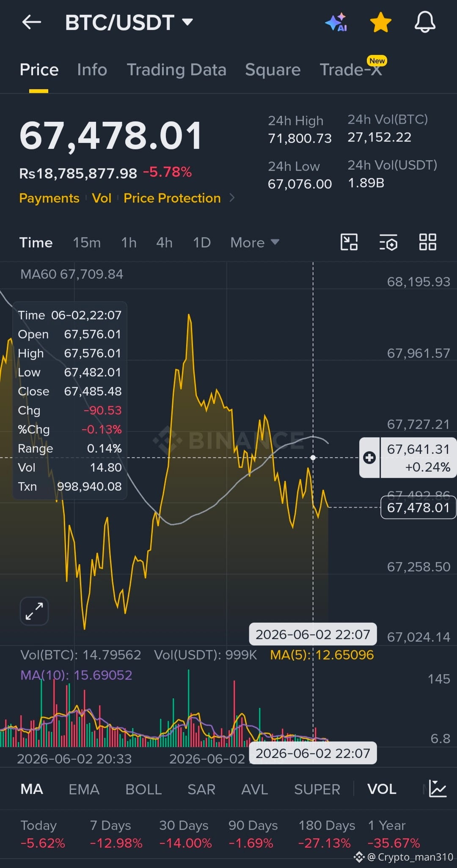Switch to the Trading Data tab
Screen dimensions: 457x868
(176, 70)
